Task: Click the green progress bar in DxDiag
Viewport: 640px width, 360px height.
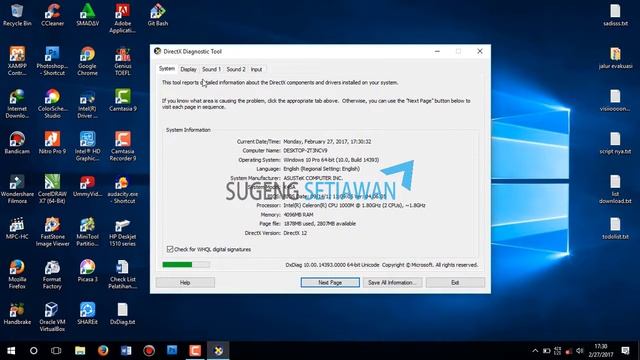Action: pos(186,264)
